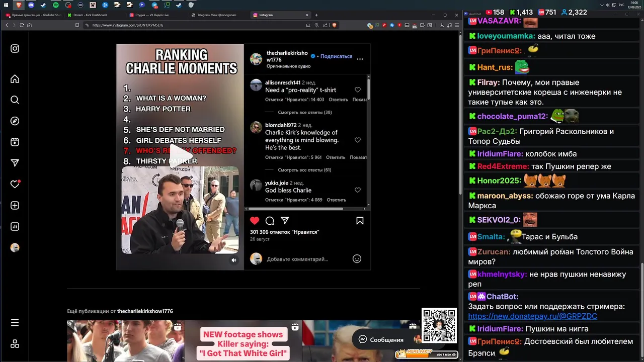The height and width of the screenshot is (362, 644).
Task: Reload the page in browser
Action: pos(22,25)
